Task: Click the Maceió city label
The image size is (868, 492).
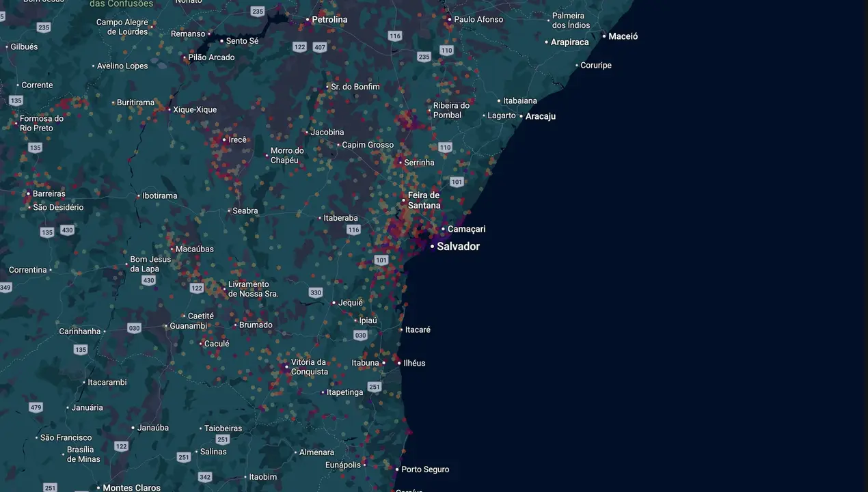Action: (x=623, y=36)
